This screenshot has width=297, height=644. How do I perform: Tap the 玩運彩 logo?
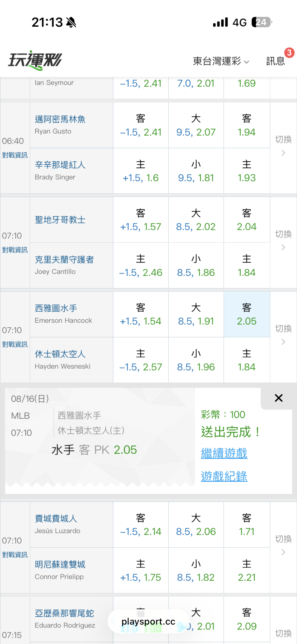click(35, 60)
